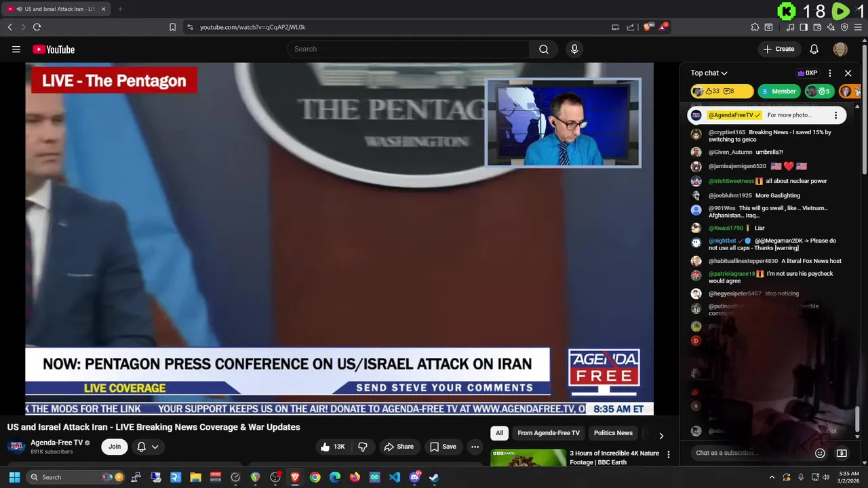The height and width of the screenshot is (488, 868).
Task: Open the account avatar menu
Action: pos(840,49)
